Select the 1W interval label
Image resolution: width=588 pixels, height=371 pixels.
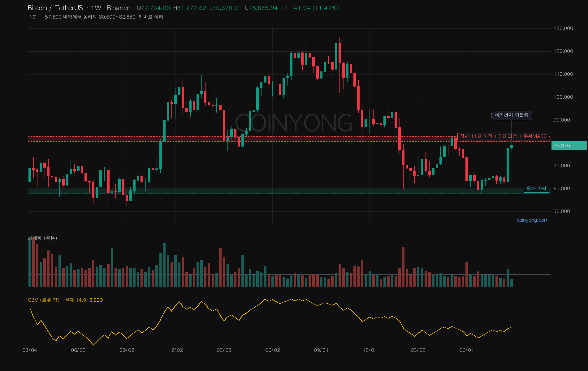click(96, 8)
